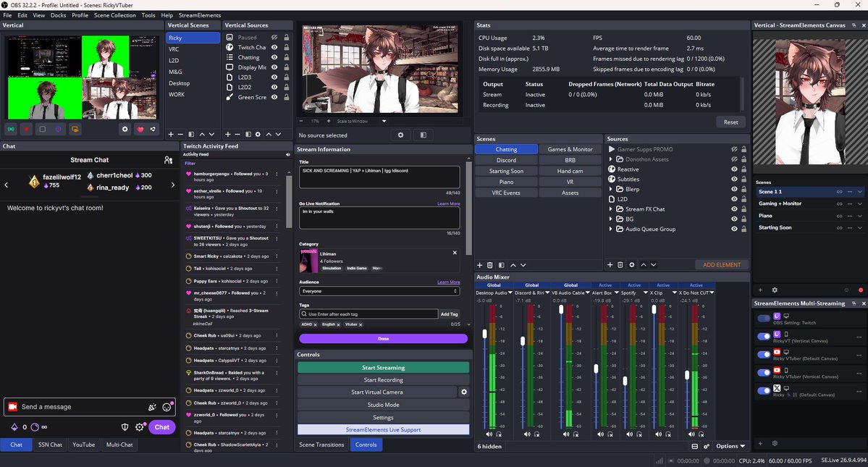Open virtual camera settings gear
Screen dimensions: 868x467
(464, 392)
